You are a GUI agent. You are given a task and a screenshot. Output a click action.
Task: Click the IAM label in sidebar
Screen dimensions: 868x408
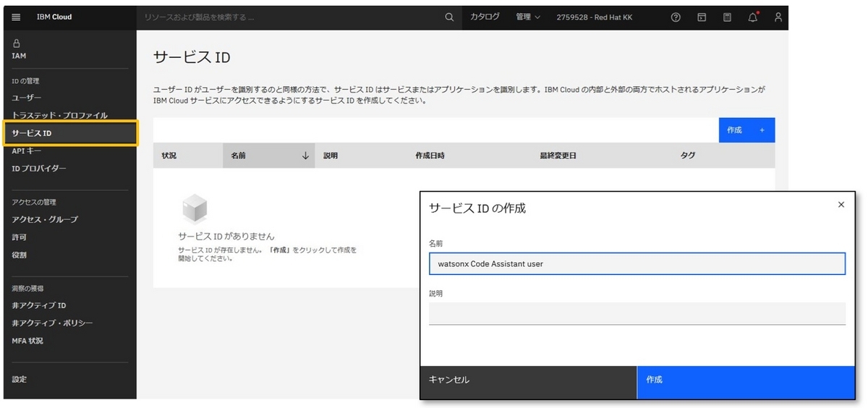pos(20,56)
